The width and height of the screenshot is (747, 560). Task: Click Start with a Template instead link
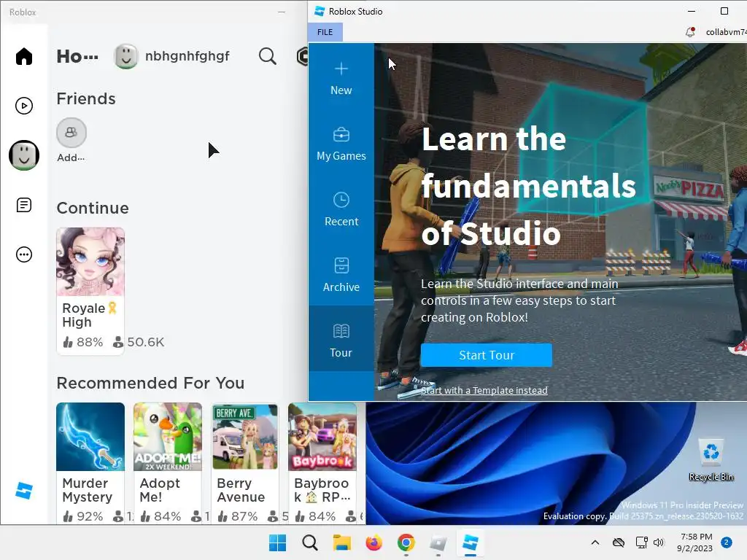(x=484, y=391)
